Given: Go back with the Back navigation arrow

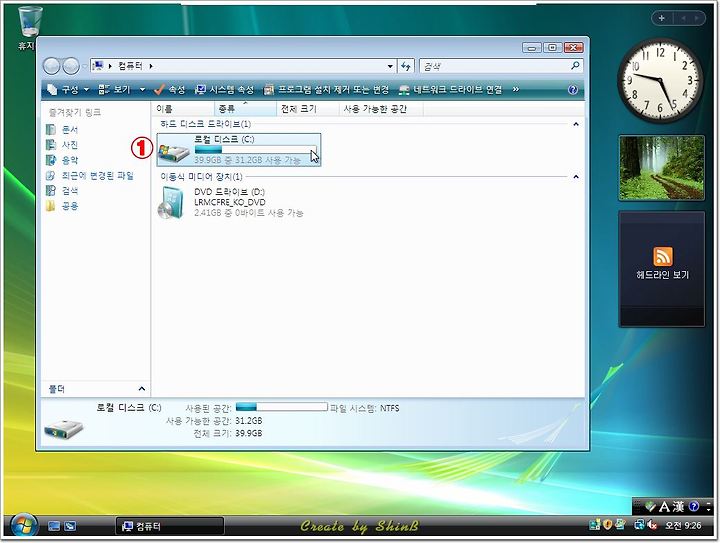Looking at the screenshot, I should pyautogui.click(x=51, y=67).
